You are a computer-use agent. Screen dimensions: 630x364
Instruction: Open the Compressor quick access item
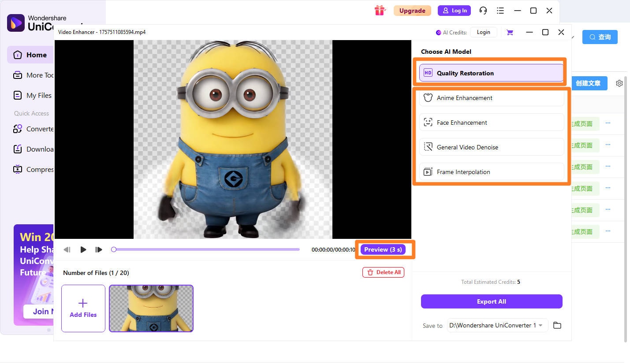pyautogui.click(x=33, y=170)
